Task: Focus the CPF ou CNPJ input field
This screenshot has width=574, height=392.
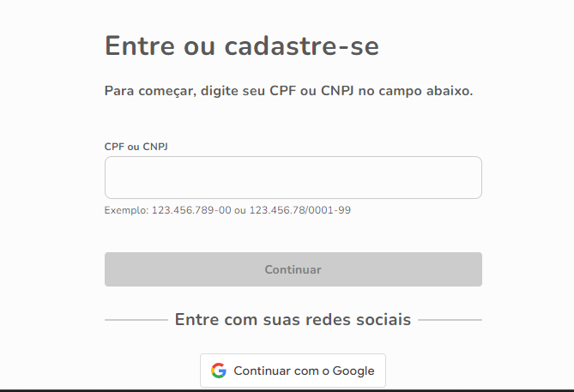Action: click(x=293, y=178)
